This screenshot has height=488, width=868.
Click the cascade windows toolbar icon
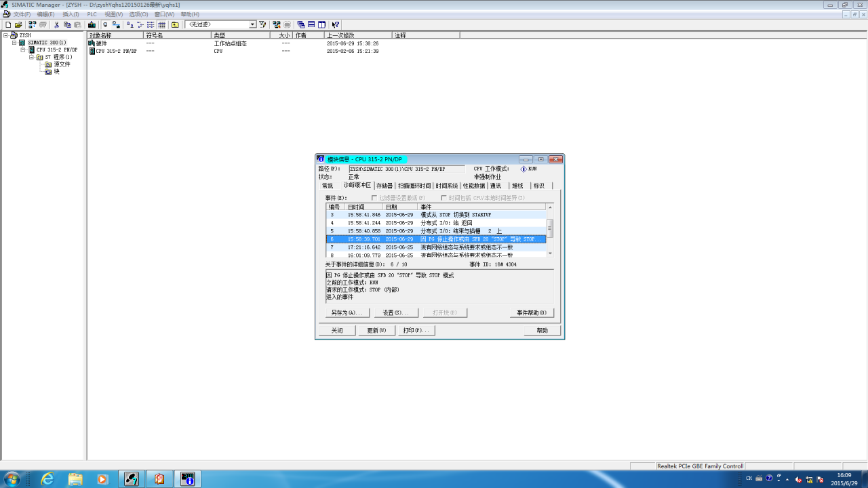tap(300, 24)
